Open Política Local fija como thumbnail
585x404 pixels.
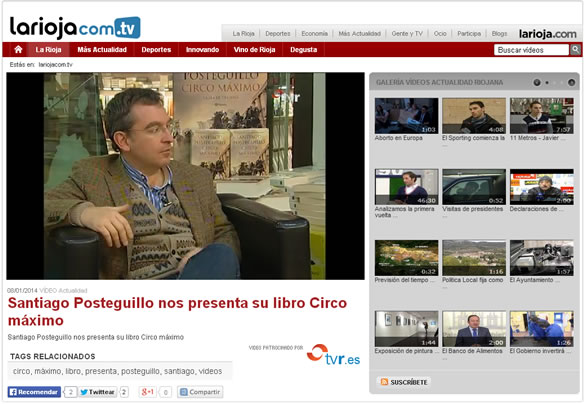point(474,258)
